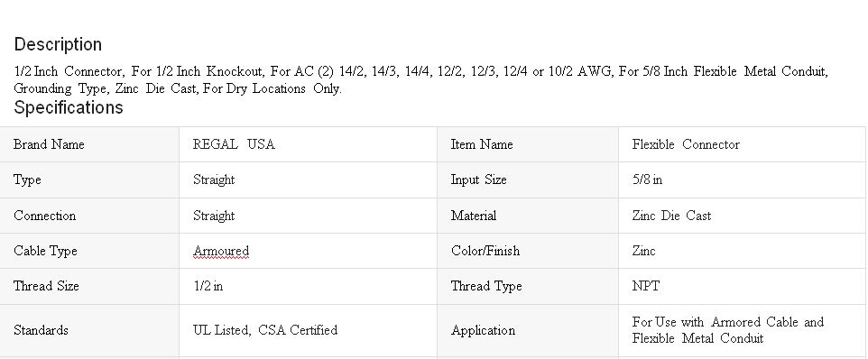Viewport: 868px width, 359px height.
Task: Select the 5/8 in input size value
Action: (x=647, y=179)
